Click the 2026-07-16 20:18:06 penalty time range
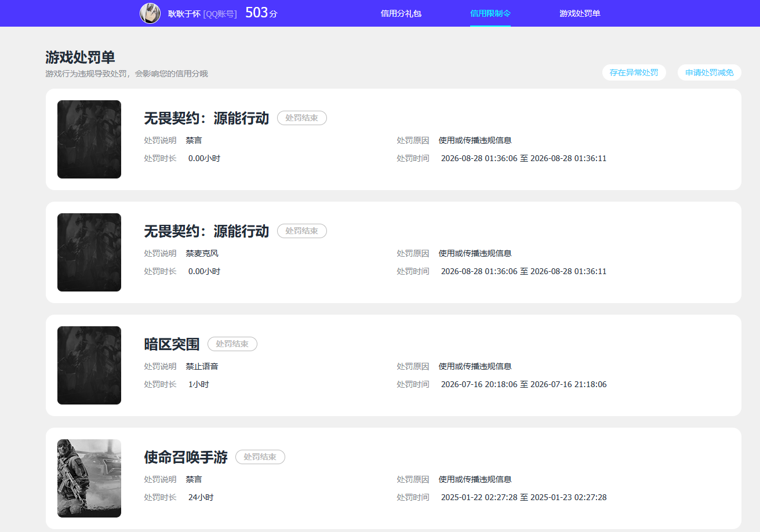The height and width of the screenshot is (532, 760). coord(524,384)
